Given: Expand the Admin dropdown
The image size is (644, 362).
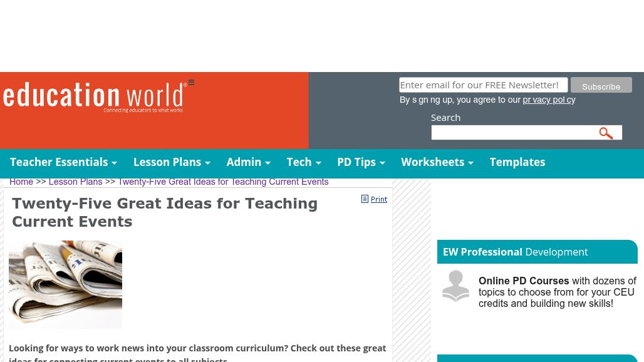Looking at the screenshot, I should pos(244,162).
